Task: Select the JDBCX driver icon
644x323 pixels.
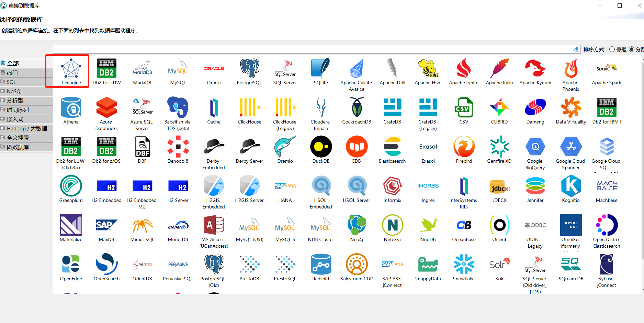Action: (x=499, y=186)
